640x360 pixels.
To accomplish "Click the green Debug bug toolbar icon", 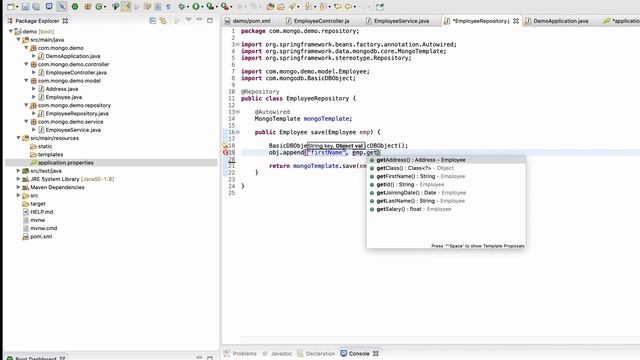I will point(182,7).
